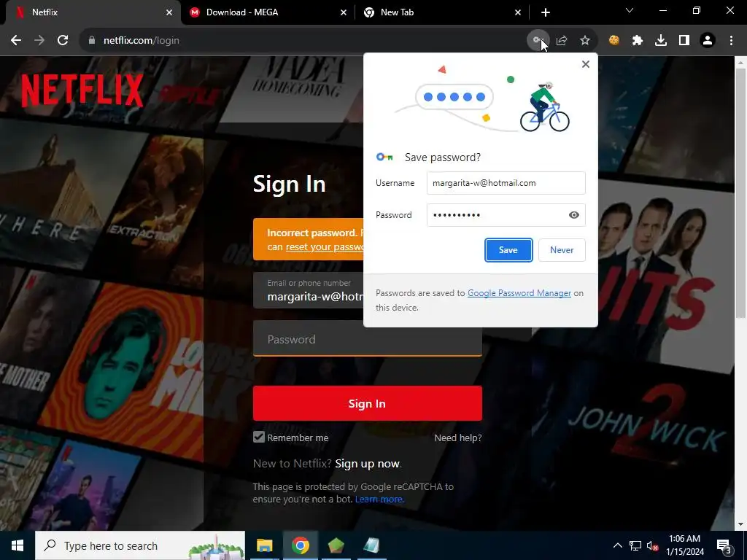Open Chrome downloads icon

[661, 41]
